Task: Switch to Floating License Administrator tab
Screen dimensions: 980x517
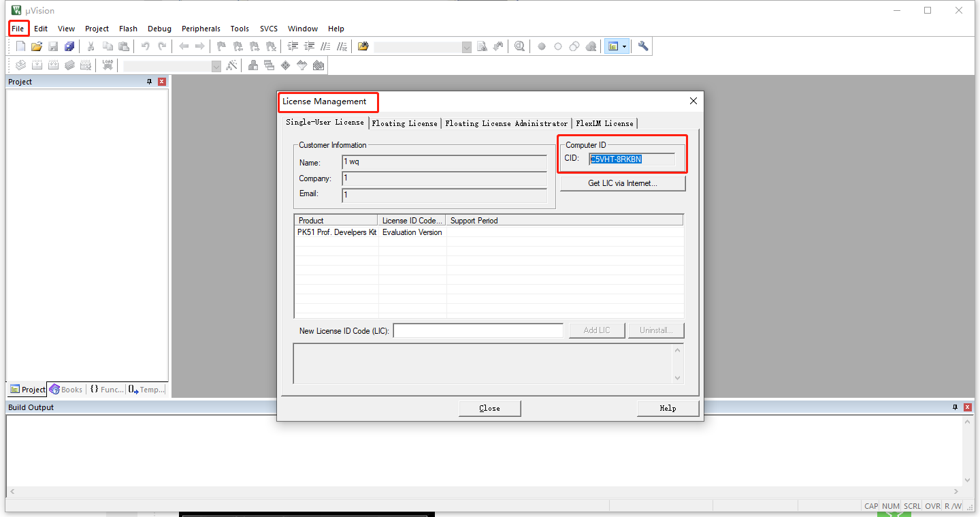Action: (x=506, y=123)
